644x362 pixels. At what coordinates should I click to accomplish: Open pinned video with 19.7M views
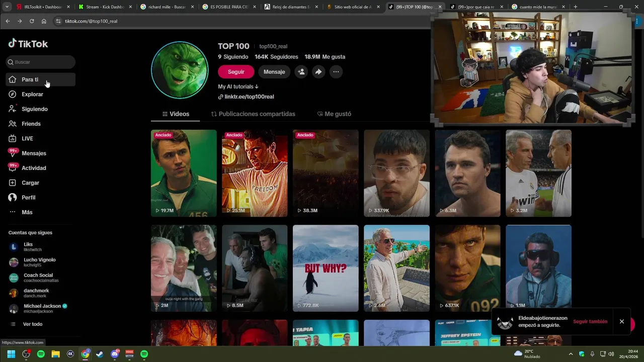coord(184,173)
